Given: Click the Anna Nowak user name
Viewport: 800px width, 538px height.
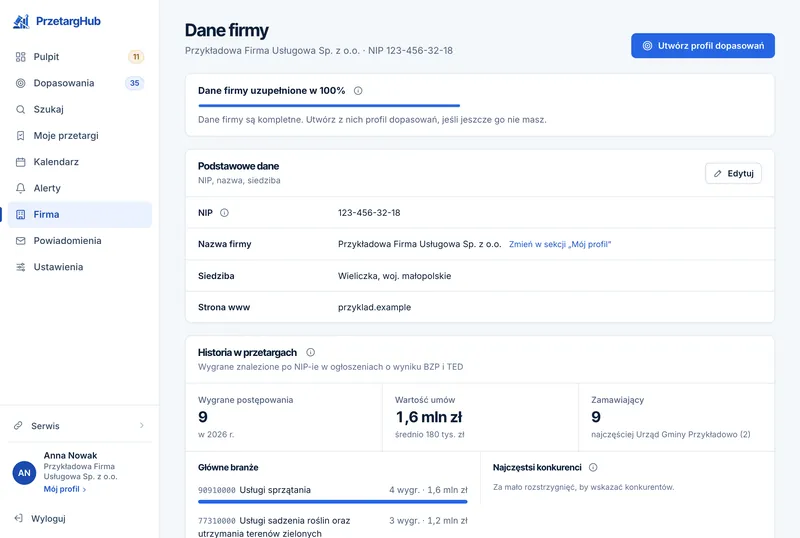Looking at the screenshot, I should click(x=70, y=455).
